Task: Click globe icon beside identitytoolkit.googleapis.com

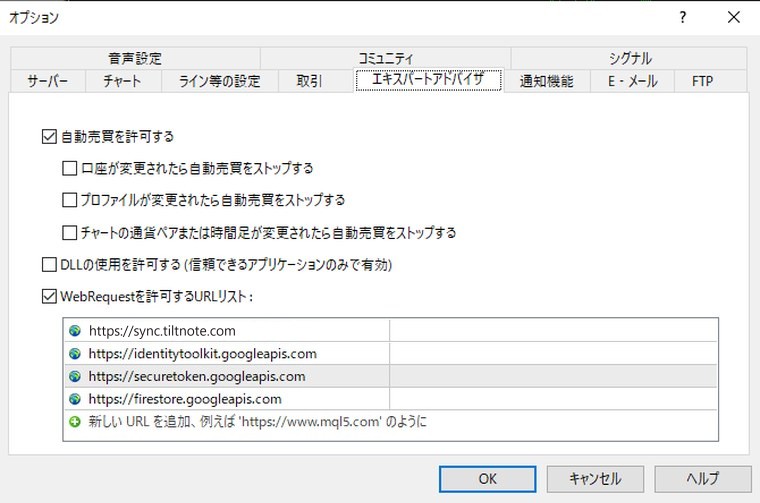Action: click(x=75, y=354)
